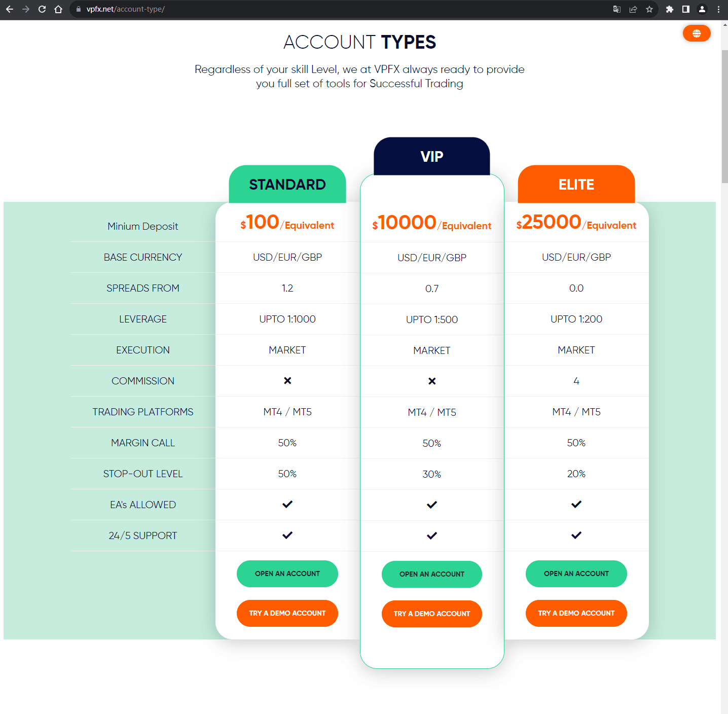728x714 pixels.
Task: Open the translate page icon
Action: coord(617,9)
